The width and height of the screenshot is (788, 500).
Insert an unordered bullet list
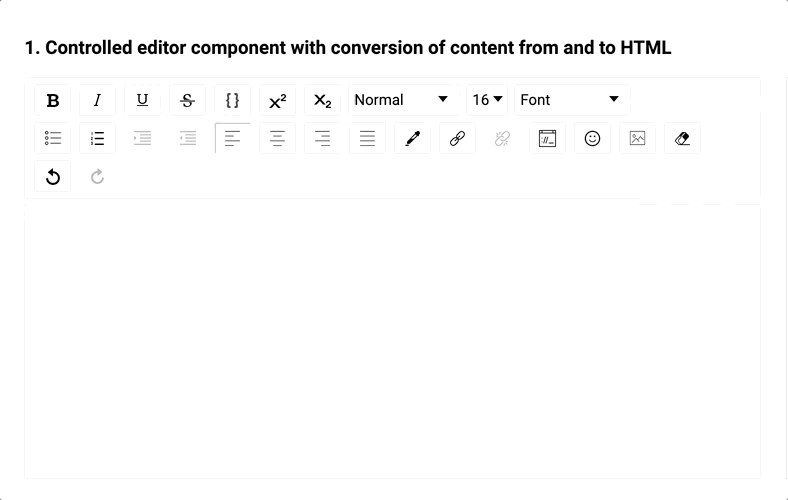click(x=52, y=138)
